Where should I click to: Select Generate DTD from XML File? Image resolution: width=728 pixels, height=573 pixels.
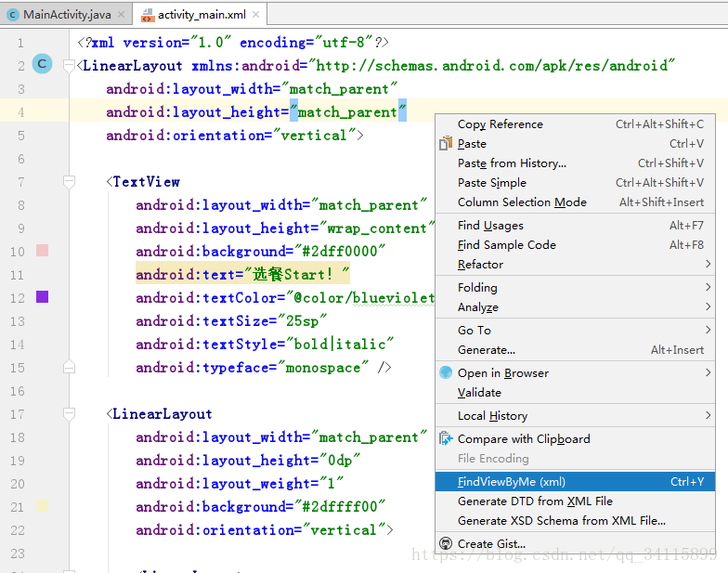(576, 501)
